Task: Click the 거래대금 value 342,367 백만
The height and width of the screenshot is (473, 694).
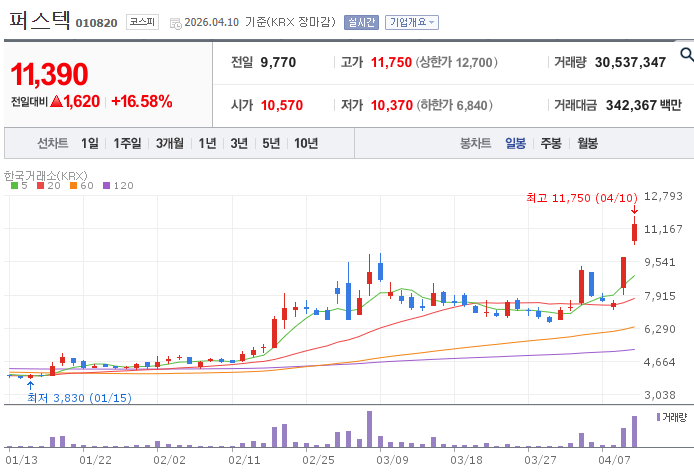Action: (644, 105)
